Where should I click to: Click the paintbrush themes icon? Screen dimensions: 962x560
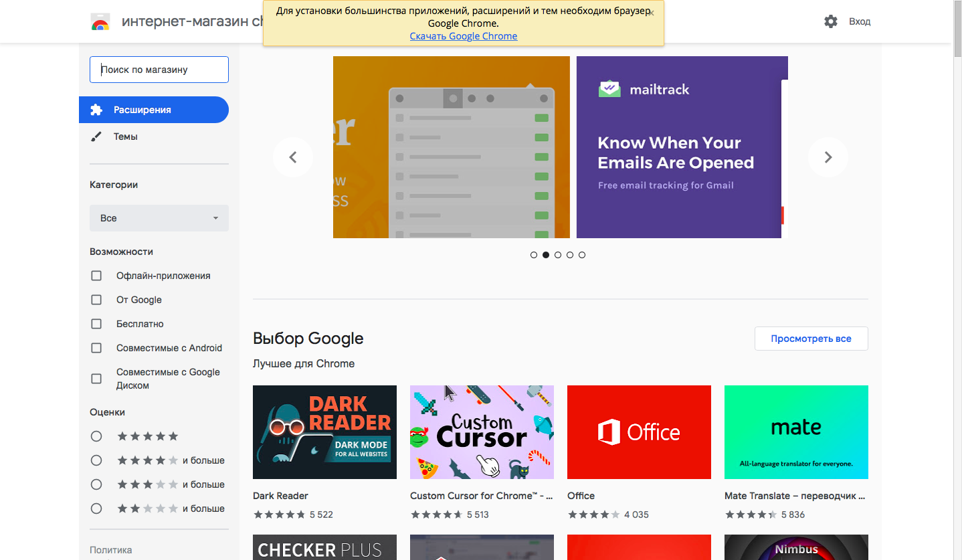96,136
